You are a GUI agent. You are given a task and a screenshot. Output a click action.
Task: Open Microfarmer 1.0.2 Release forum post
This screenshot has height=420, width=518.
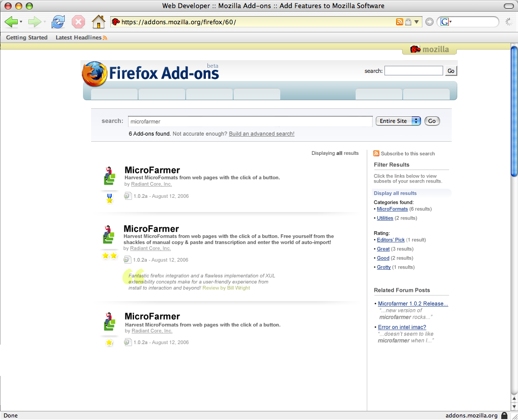[413, 304]
